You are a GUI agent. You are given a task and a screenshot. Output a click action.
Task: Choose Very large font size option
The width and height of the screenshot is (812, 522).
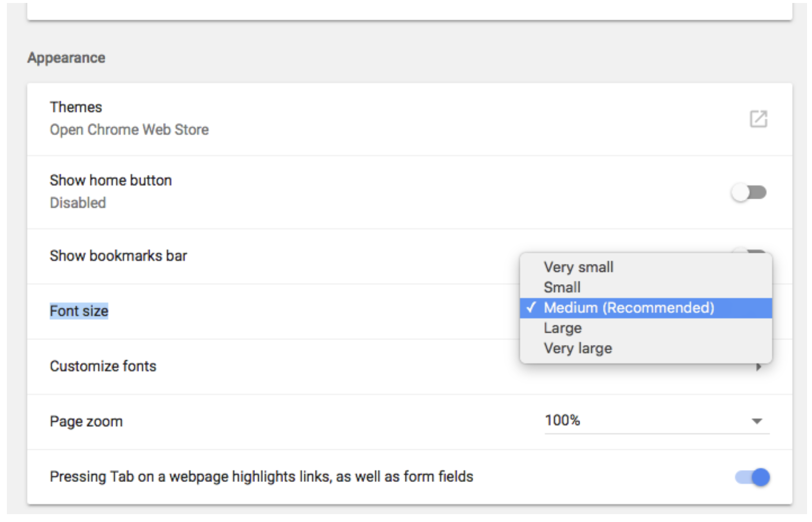coord(578,348)
